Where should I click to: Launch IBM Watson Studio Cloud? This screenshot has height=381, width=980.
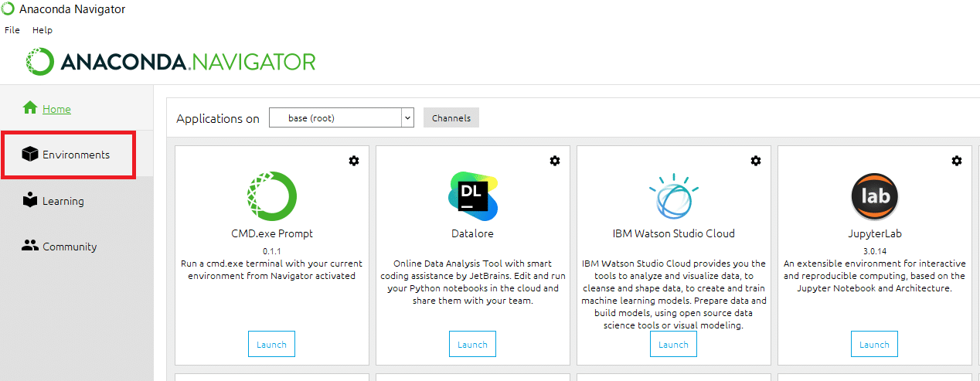coord(673,344)
